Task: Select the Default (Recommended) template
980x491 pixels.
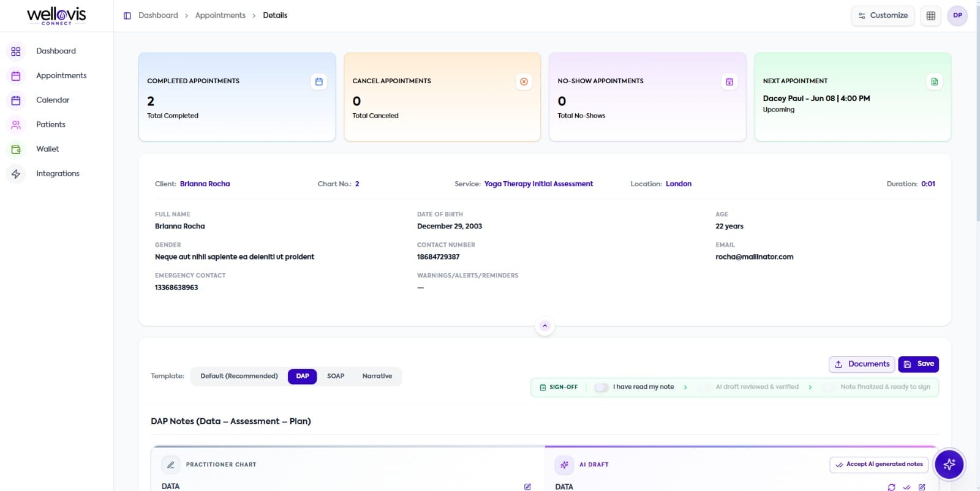Action: pos(239,376)
